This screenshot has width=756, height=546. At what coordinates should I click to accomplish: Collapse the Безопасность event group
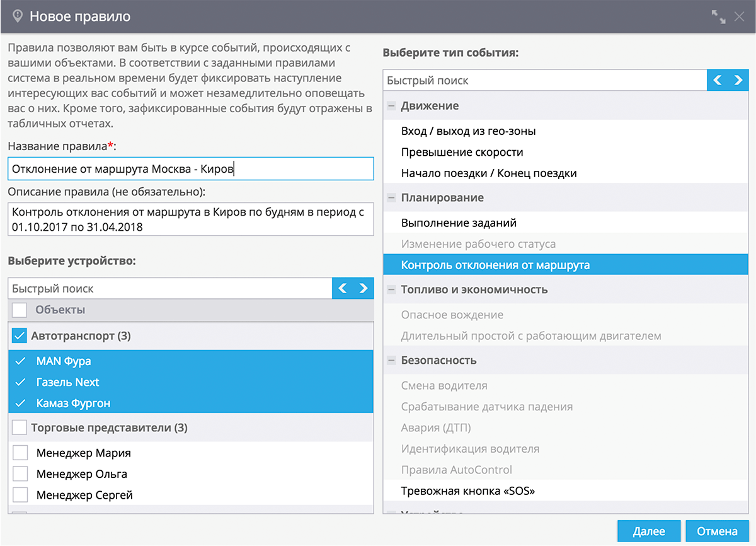(x=391, y=361)
